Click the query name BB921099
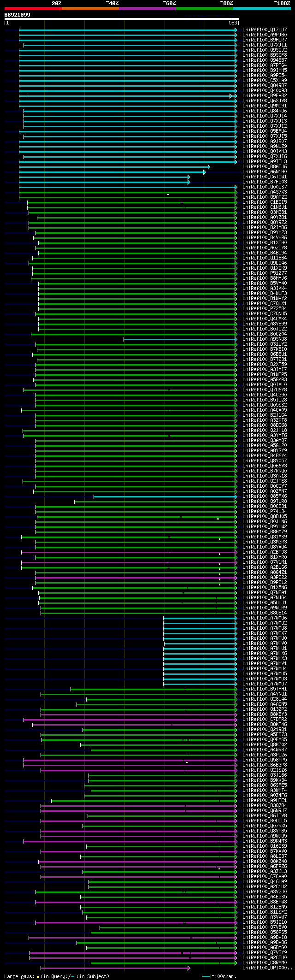The height and width of the screenshot is (980, 295). click(18, 15)
